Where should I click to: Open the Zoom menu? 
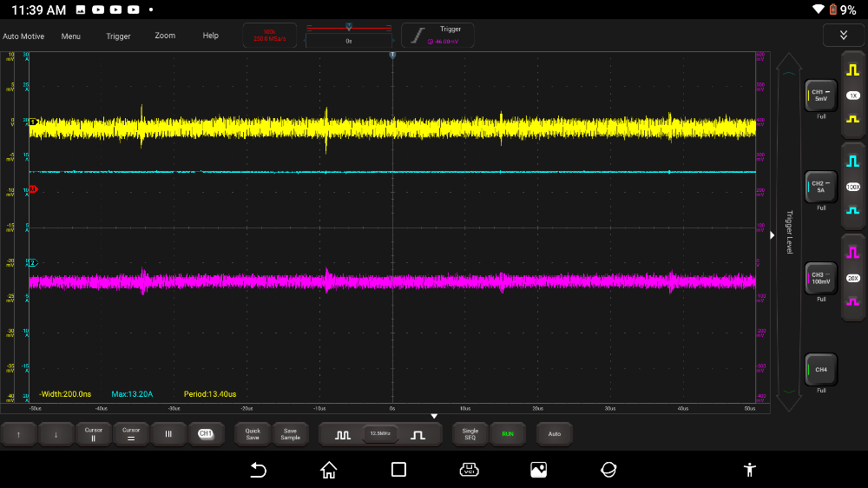(x=165, y=36)
